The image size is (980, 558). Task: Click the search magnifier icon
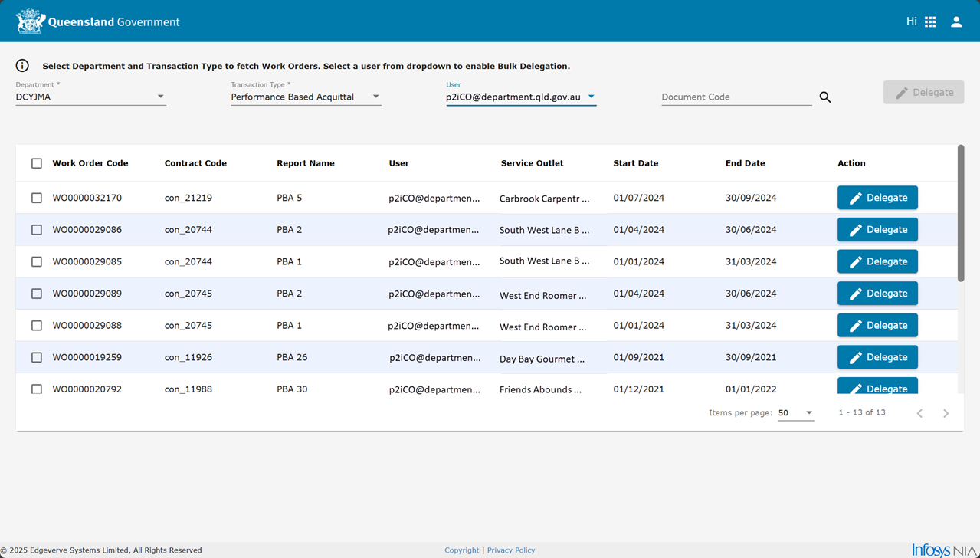824,97
